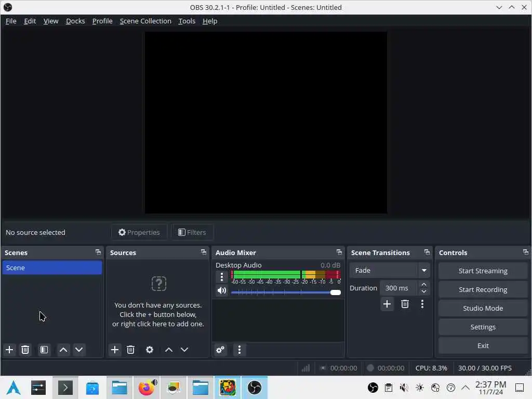Open Audio Mixer bottom menu dots
532x399 pixels.
[x=239, y=350]
